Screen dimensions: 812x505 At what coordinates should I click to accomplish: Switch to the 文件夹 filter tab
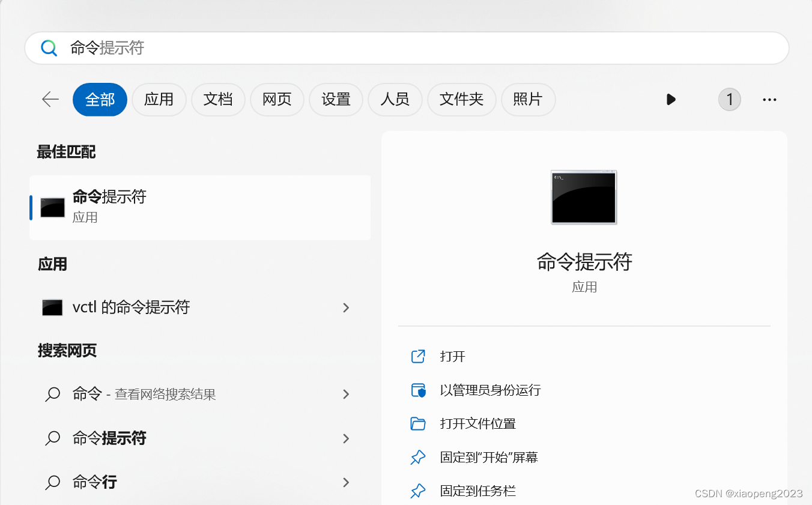[x=461, y=100]
